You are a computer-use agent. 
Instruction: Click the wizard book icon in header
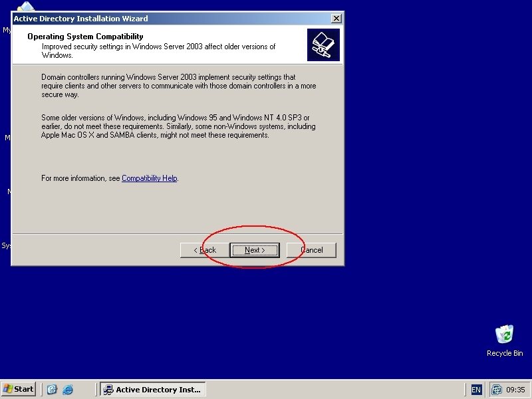pyautogui.click(x=323, y=45)
